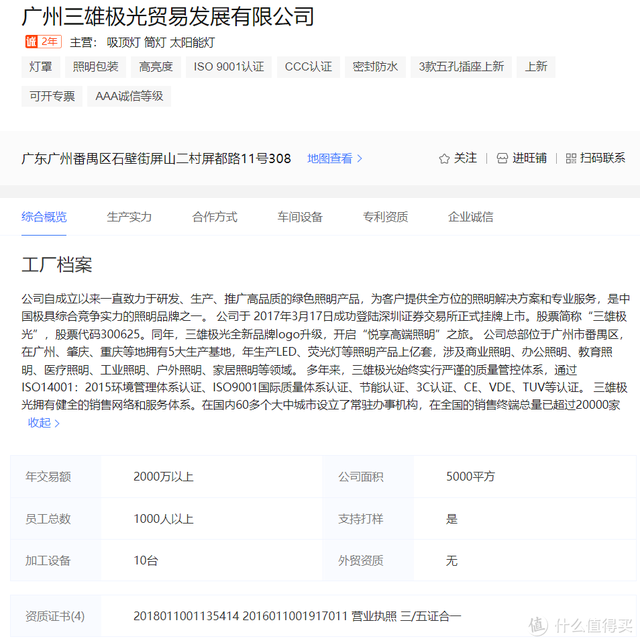This screenshot has height=643, width=640.
Task: Click certificate number 2018011001135414
Action: [x=186, y=616]
